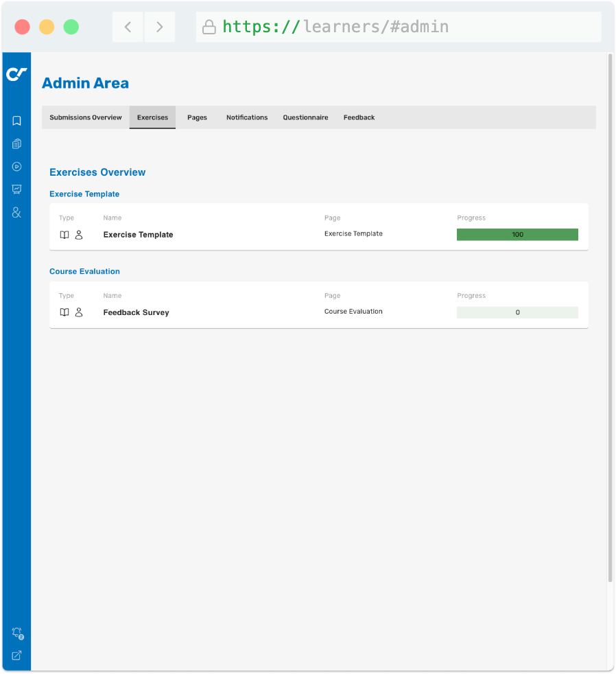Click the Feedback Survey progress bar showing 0
Screen dimensions: 616x674
(517, 312)
